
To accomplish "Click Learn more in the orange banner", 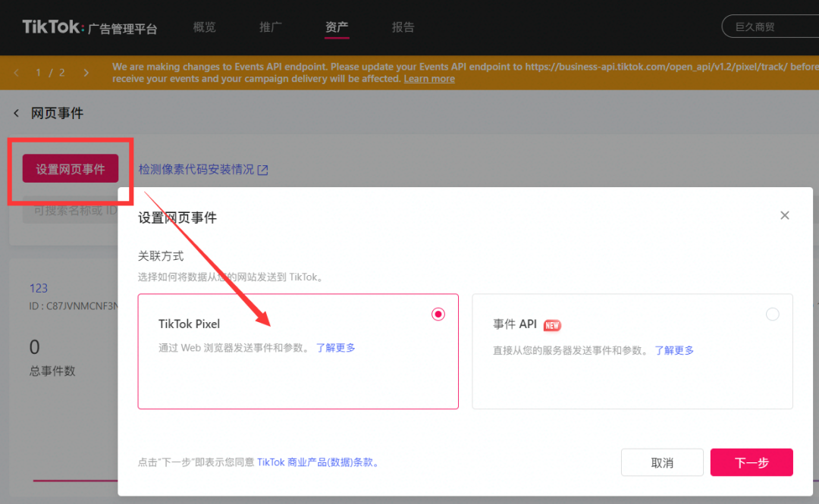I will pyautogui.click(x=429, y=78).
